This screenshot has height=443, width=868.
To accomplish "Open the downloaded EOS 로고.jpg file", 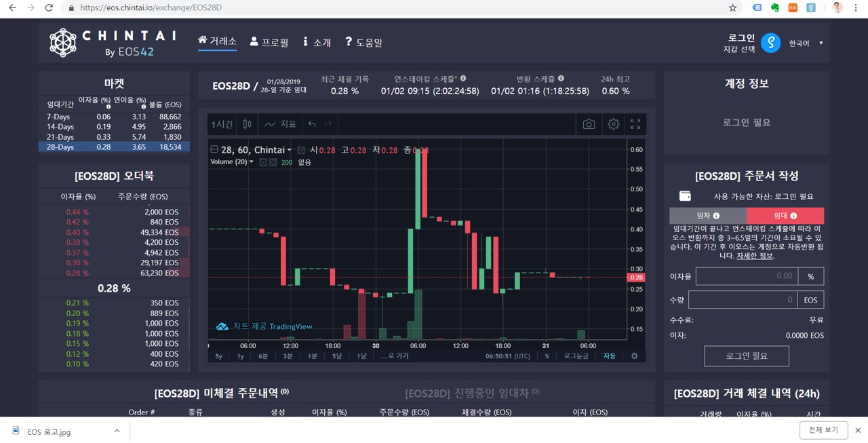I will pyautogui.click(x=50, y=431).
